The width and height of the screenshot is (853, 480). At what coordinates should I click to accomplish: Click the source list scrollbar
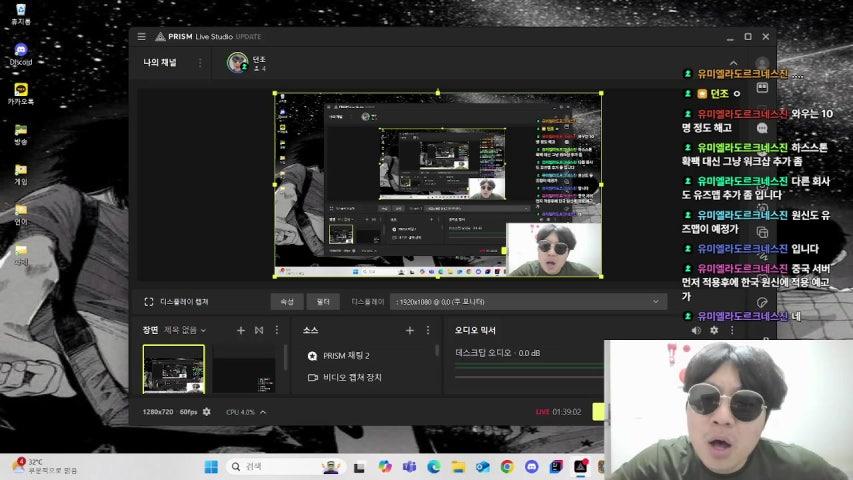[x=436, y=352]
